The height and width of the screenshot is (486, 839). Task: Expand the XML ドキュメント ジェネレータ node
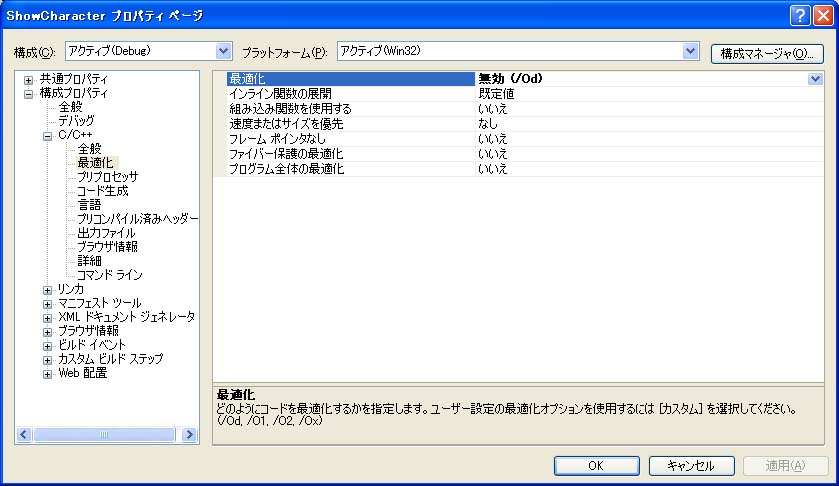click(x=48, y=318)
